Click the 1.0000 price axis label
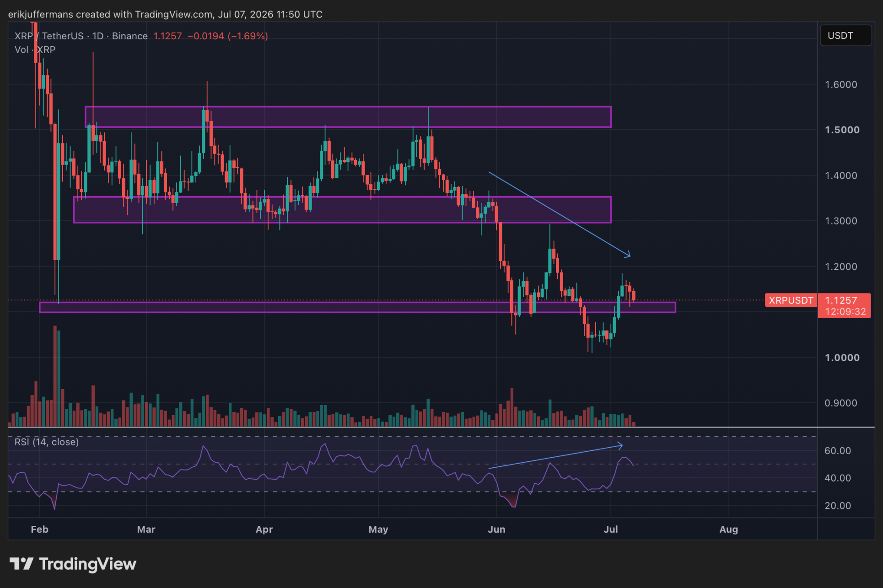This screenshot has width=883, height=588. tap(842, 358)
